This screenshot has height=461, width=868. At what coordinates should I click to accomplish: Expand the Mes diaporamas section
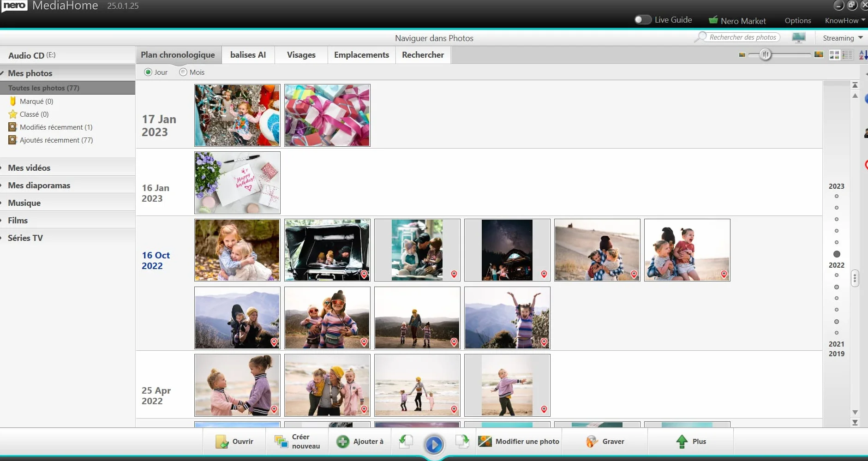[x=67, y=185]
